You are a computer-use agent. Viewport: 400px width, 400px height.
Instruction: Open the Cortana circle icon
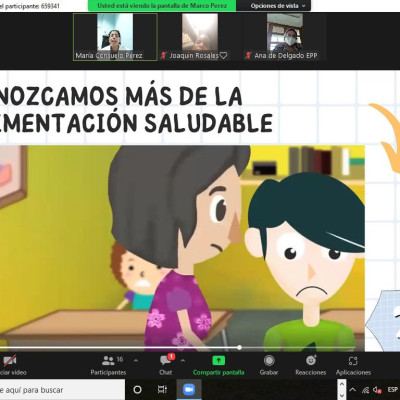pos(137,389)
